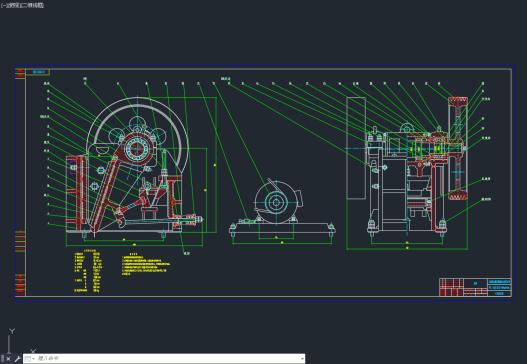The height and width of the screenshot is (364, 527).
Task: Open the recent commands icon in command line
Action: [x=28, y=359]
